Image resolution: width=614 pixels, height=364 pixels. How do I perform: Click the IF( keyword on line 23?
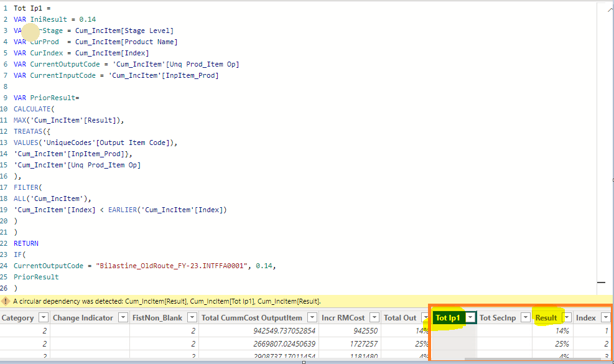click(x=19, y=254)
